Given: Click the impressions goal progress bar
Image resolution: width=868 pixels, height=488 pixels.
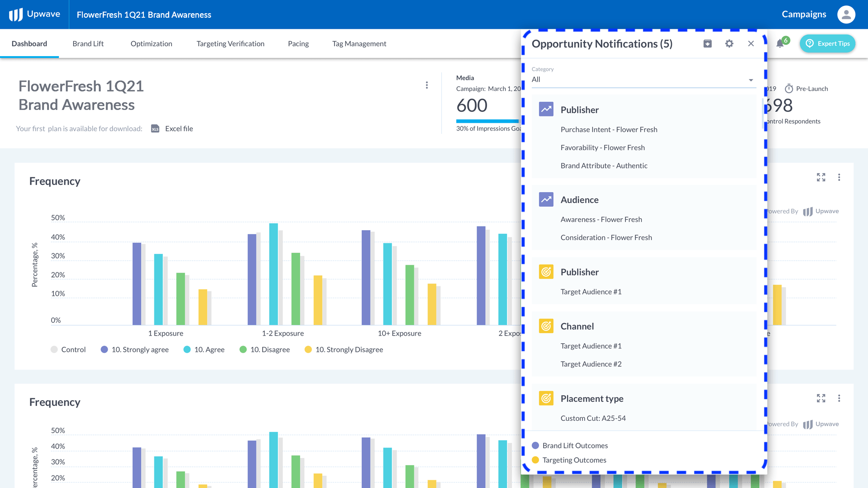Looking at the screenshot, I should pyautogui.click(x=488, y=121).
